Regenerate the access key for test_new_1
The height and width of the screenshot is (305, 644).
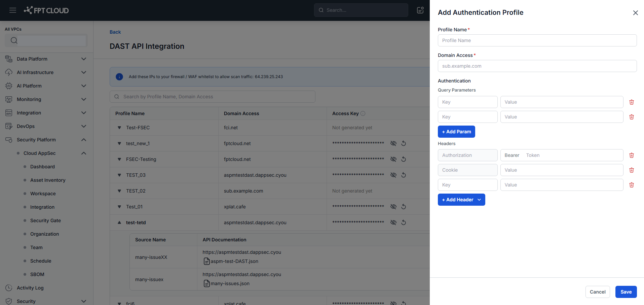pos(404,143)
